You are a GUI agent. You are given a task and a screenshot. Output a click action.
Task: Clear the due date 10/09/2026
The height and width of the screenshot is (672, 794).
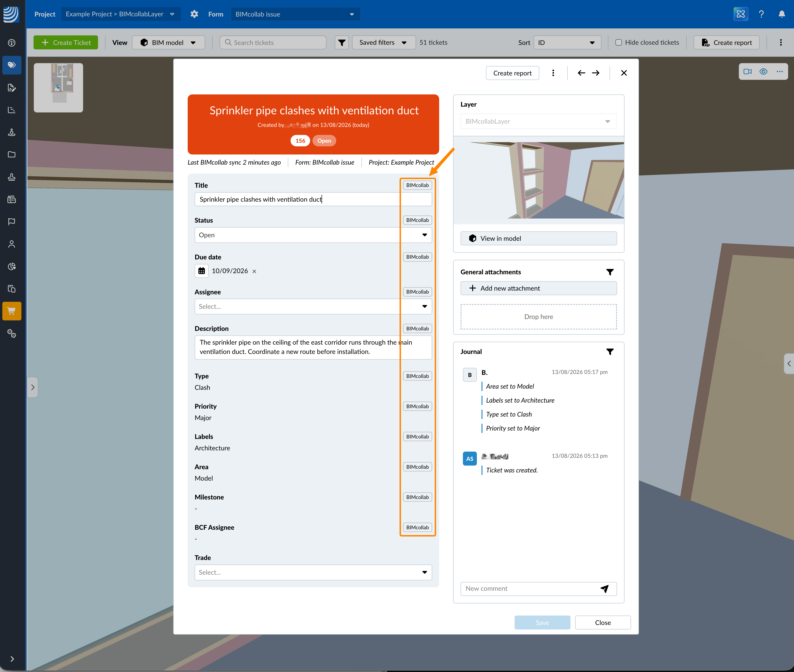point(254,271)
